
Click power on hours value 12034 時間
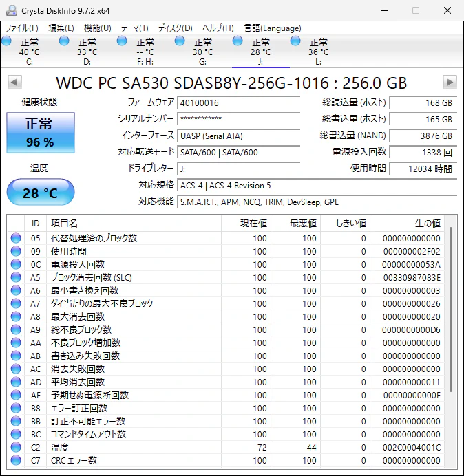[423, 169]
